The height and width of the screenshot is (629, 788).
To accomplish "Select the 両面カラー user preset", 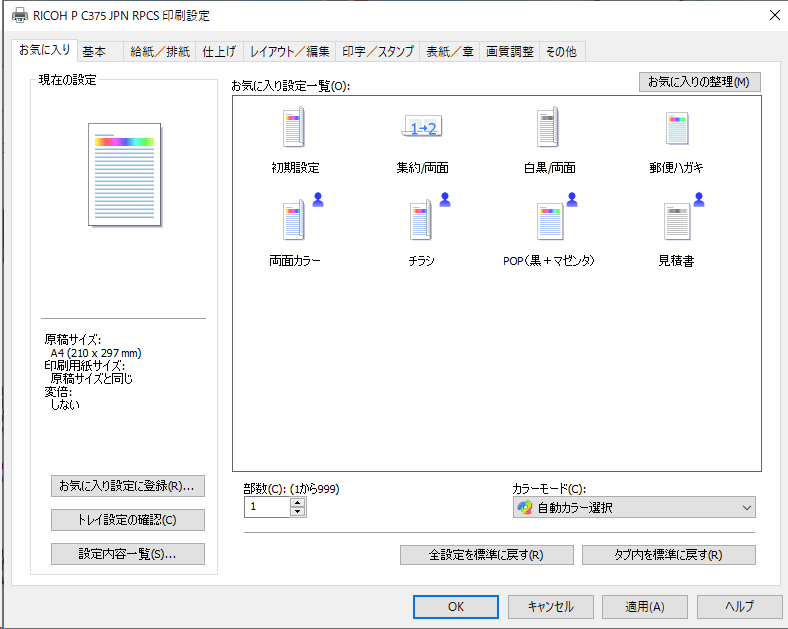I will [x=294, y=222].
